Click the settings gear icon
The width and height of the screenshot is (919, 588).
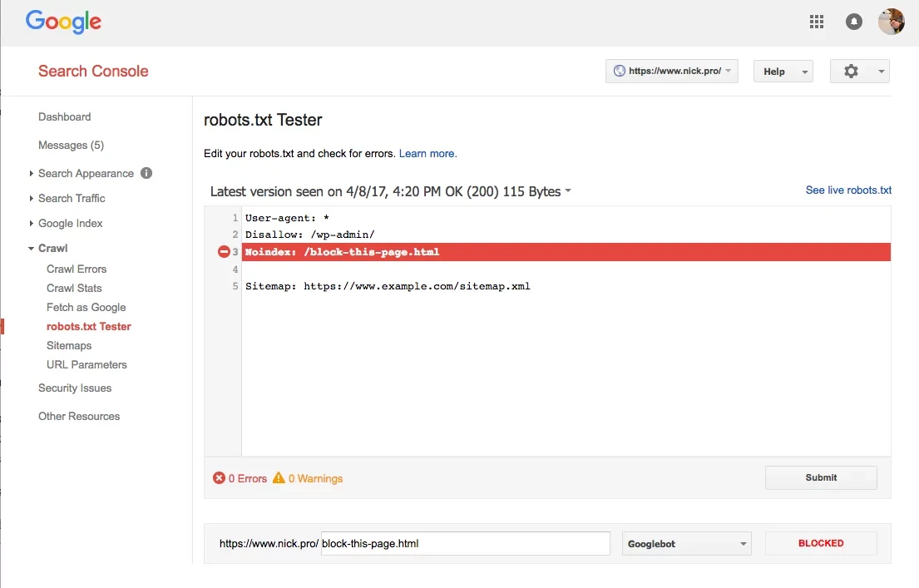(851, 72)
